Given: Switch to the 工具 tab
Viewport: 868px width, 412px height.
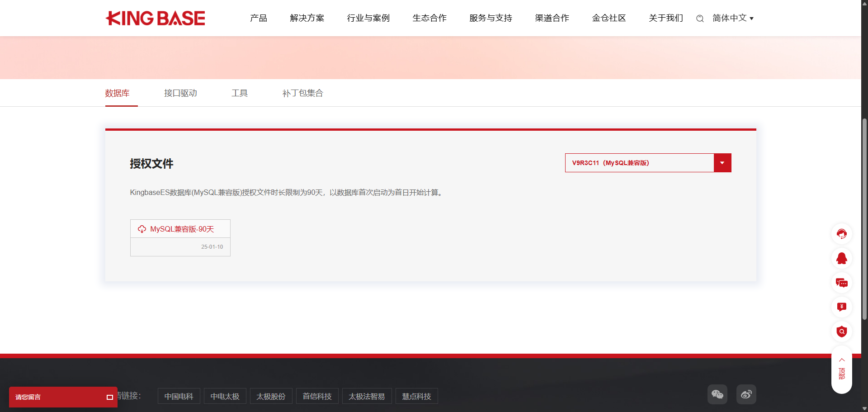Looking at the screenshot, I should [240, 93].
